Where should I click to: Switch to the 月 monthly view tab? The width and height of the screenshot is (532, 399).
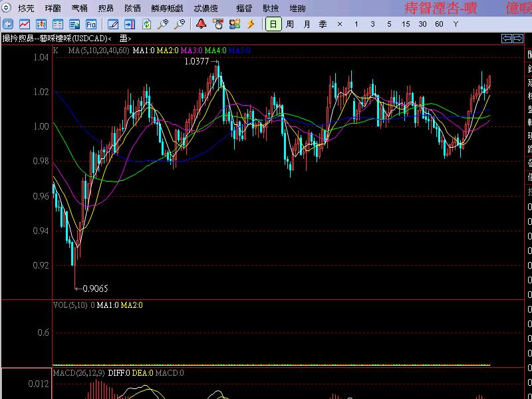tap(307, 25)
